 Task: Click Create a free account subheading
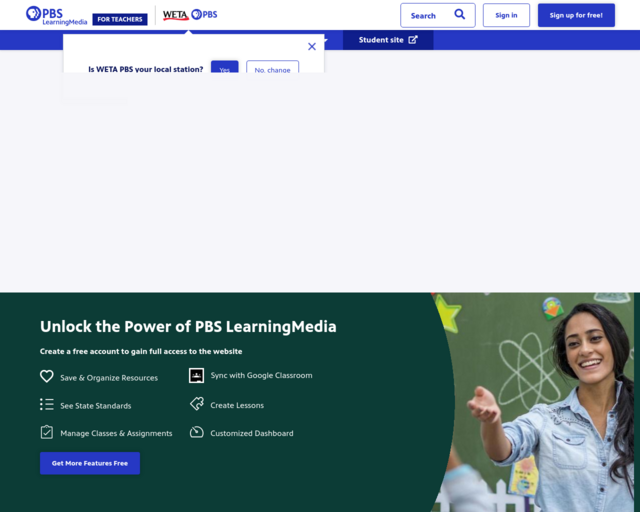tap(141, 352)
